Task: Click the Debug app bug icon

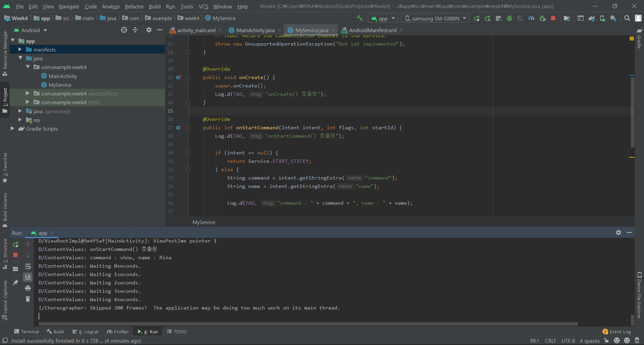Action: [x=509, y=18]
